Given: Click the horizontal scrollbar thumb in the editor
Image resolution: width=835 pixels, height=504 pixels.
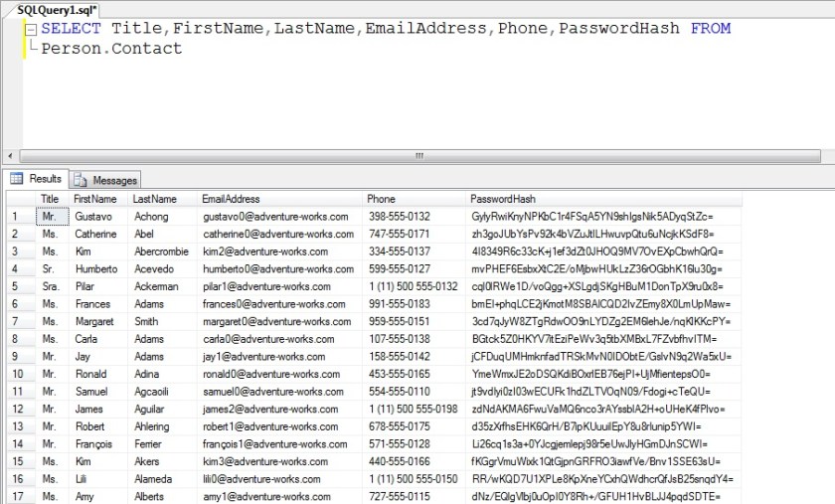Looking at the screenshot, I should tap(412, 156).
